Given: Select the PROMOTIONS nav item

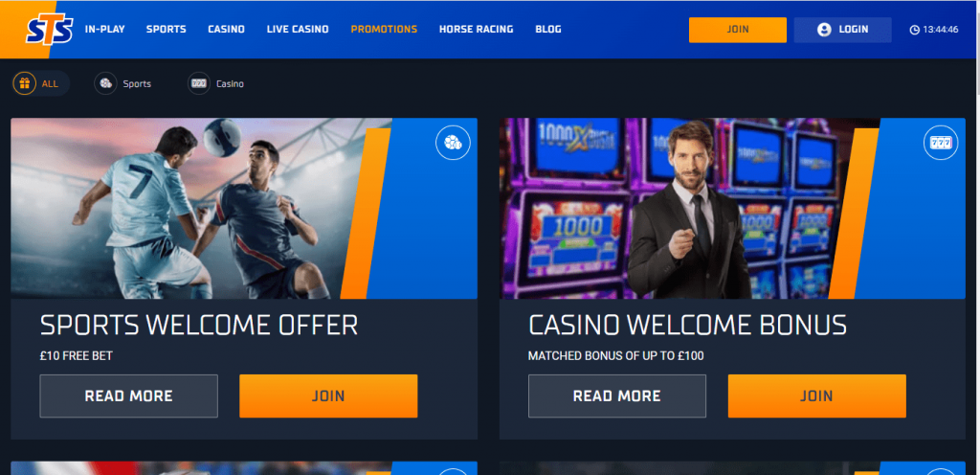Looking at the screenshot, I should point(384,29).
